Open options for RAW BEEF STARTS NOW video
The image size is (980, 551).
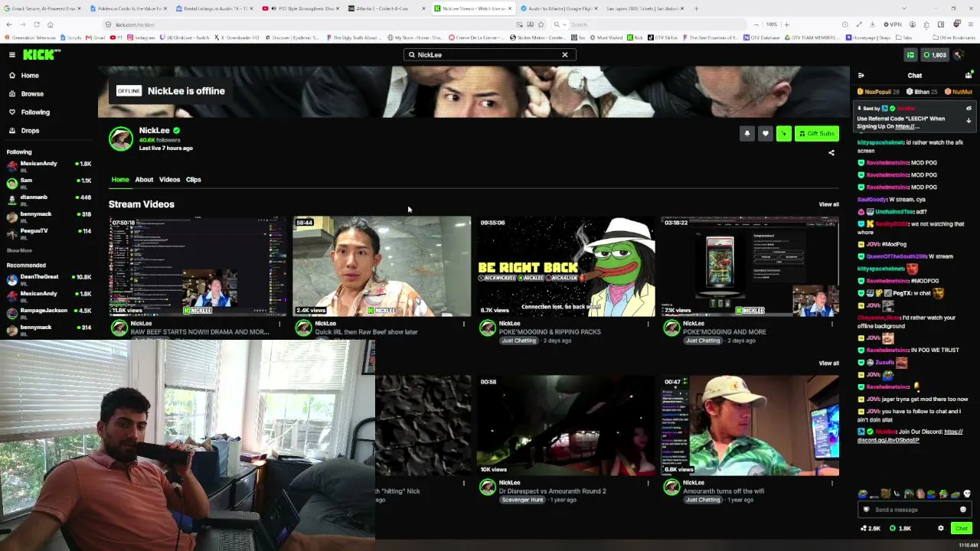tap(279, 324)
